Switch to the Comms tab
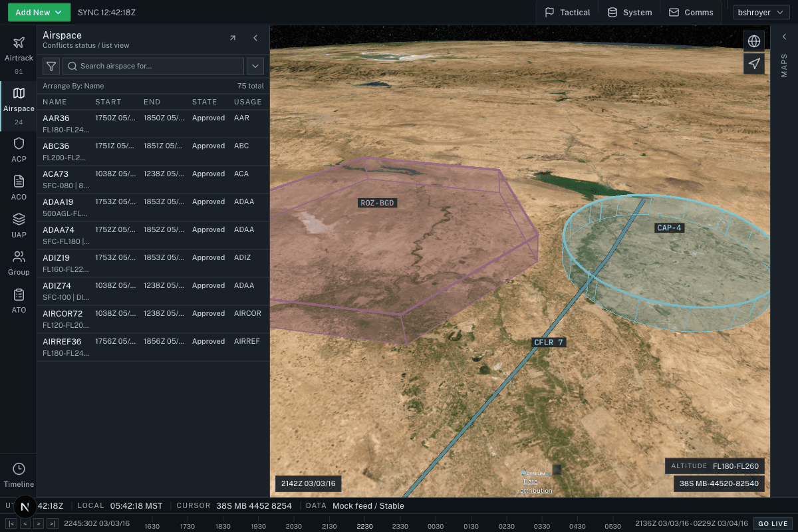Image resolution: width=798 pixels, height=532 pixels. pos(691,12)
